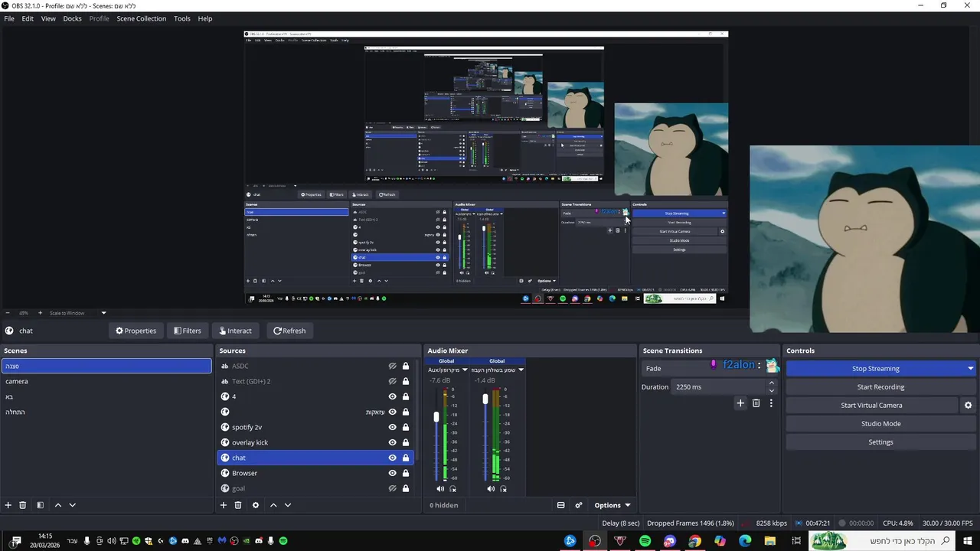Move scene down in Scenes list
Image resolution: width=980 pixels, height=551 pixels.
coord(73,505)
